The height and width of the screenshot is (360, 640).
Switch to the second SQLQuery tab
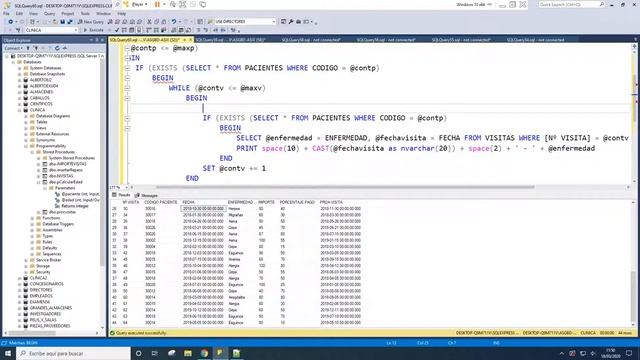(231, 40)
